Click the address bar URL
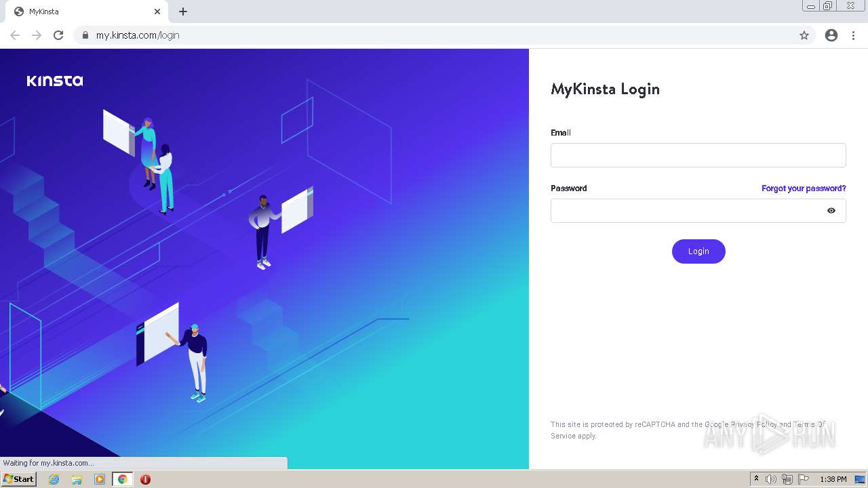The image size is (868, 488). point(138,35)
